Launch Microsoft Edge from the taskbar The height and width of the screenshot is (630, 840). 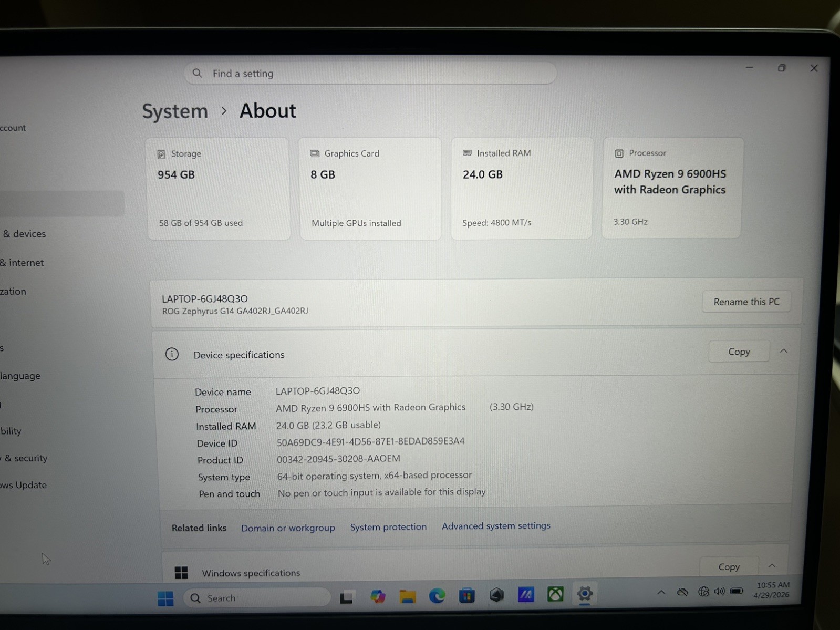pos(437,595)
